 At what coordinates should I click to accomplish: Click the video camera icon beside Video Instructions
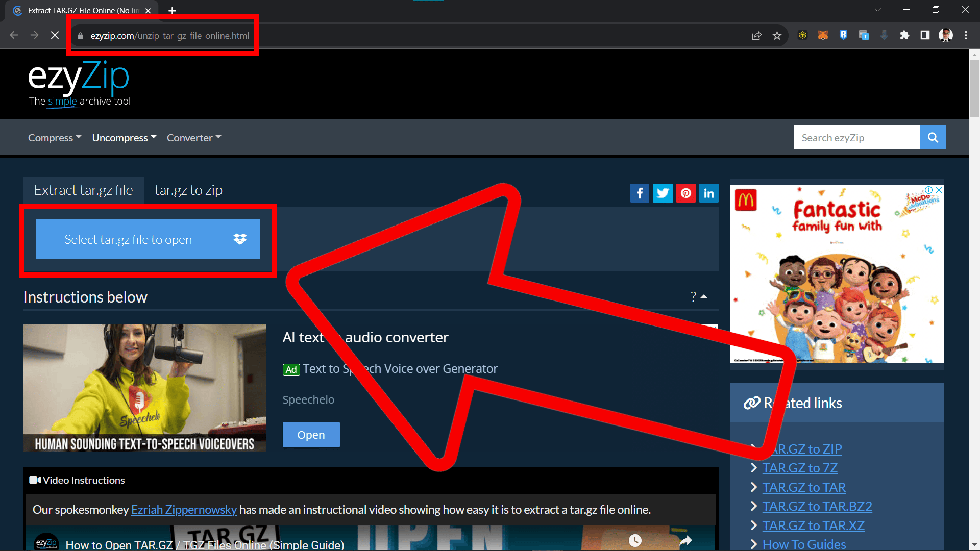pos(34,480)
